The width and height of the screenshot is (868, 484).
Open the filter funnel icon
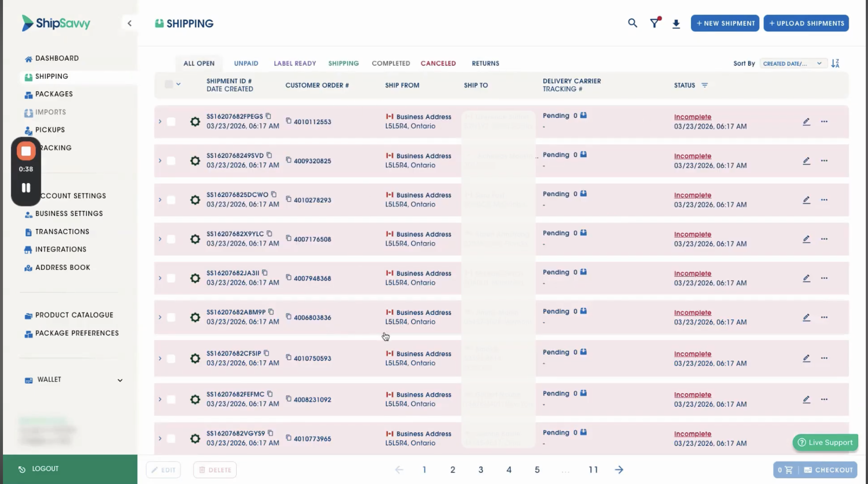point(654,24)
